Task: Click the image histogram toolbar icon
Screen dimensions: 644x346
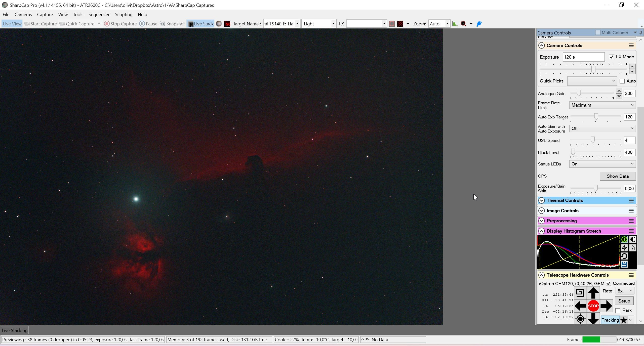Action: point(455,24)
